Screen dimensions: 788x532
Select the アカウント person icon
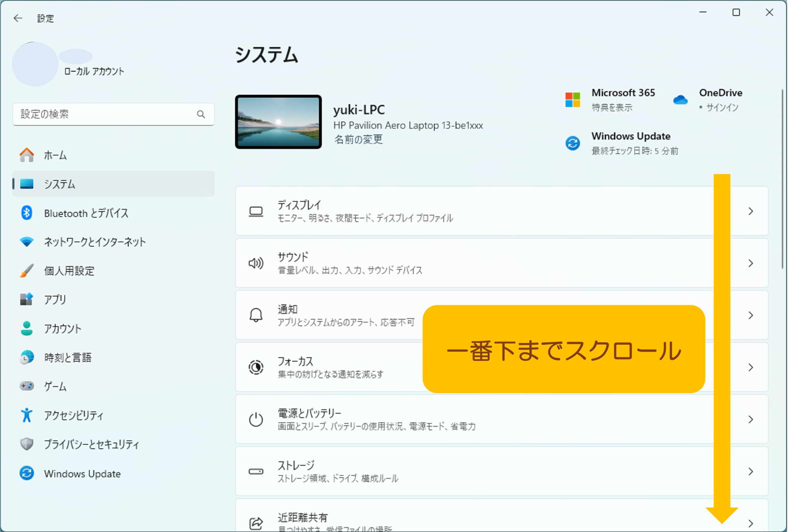(x=27, y=329)
